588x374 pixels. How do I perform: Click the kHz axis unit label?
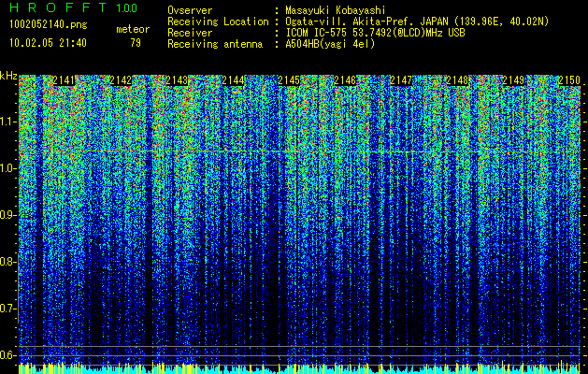(8, 76)
